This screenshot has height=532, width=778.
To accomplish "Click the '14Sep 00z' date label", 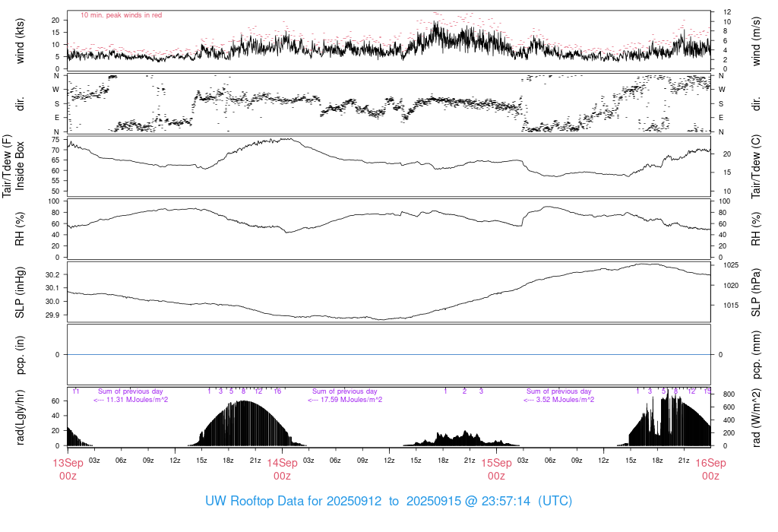I will (x=283, y=470).
